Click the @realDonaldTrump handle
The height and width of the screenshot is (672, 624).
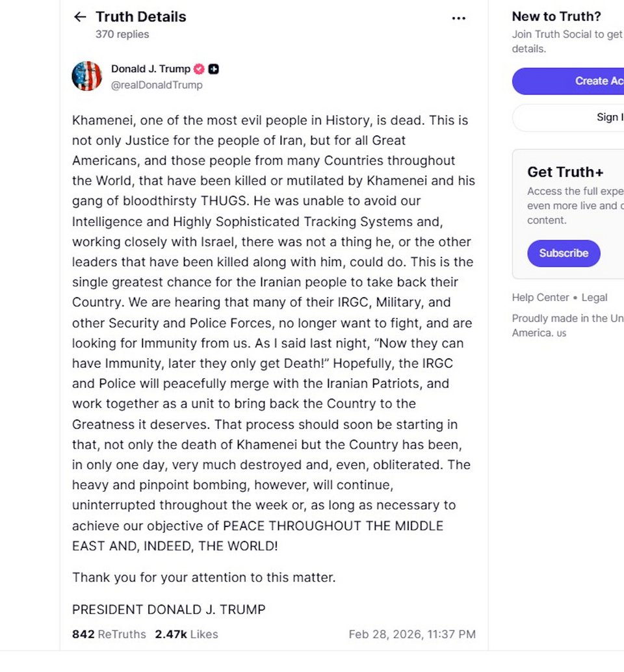[x=157, y=85]
